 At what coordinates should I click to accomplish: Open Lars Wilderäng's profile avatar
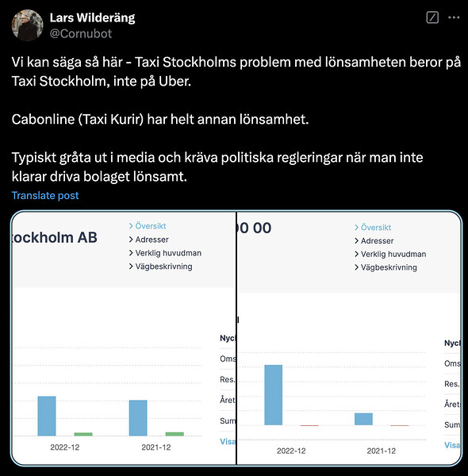point(27,25)
